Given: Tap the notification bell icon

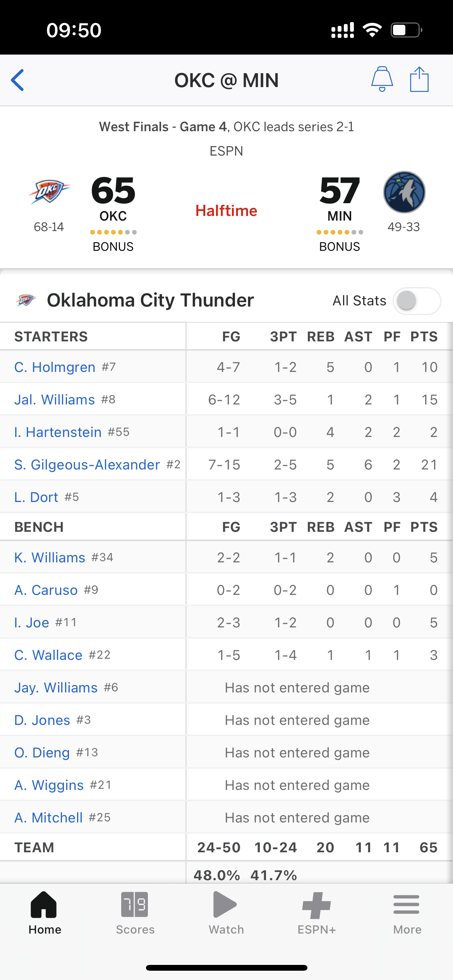Looking at the screenshot, I should pyautogui.click(x=382, y=79).
